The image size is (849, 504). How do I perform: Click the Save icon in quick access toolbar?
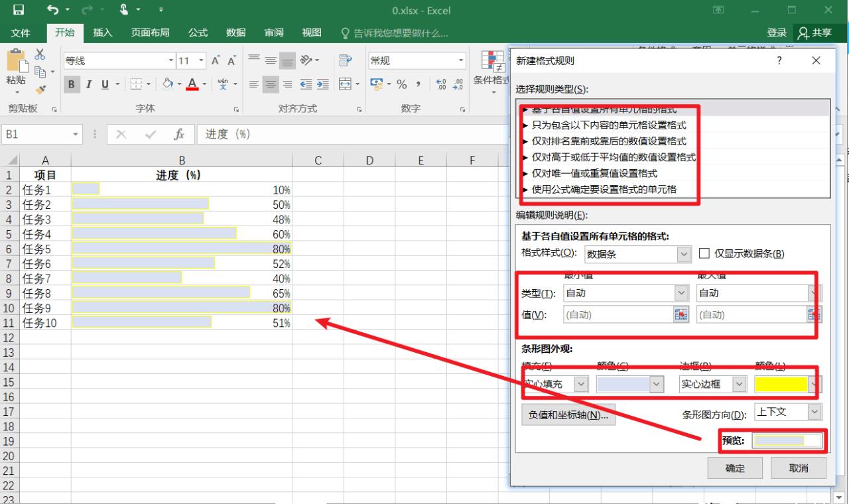pyautogui.click(x=18, y=10)
